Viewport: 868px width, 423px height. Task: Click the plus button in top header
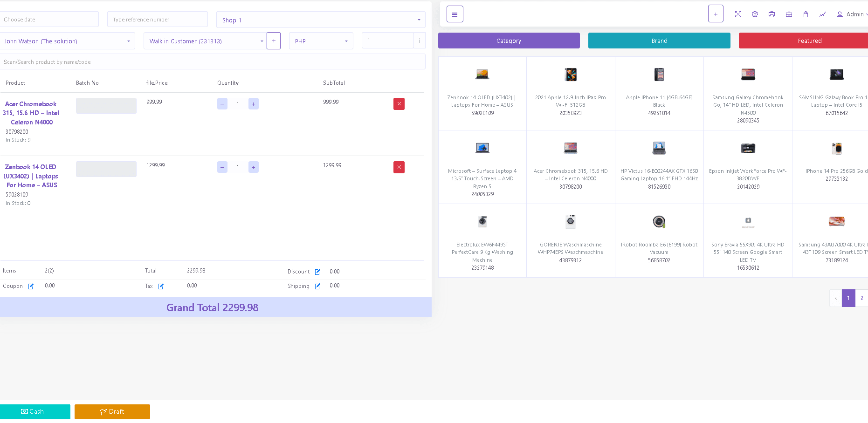(x=716, y=14)
